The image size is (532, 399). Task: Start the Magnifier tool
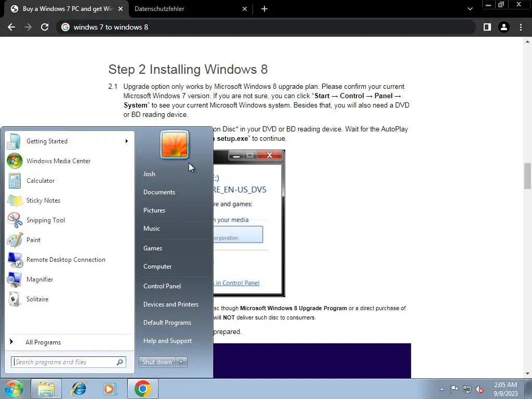pyautogui.click(x=70, y=279)
